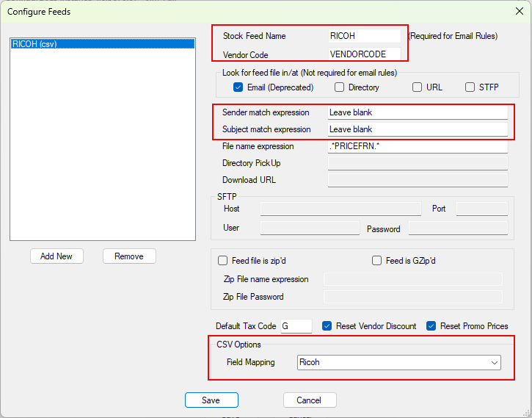Close the Configure Feeds dialog
The height and width of the screenshot is (418, 532).
click(x=520, y=11)
